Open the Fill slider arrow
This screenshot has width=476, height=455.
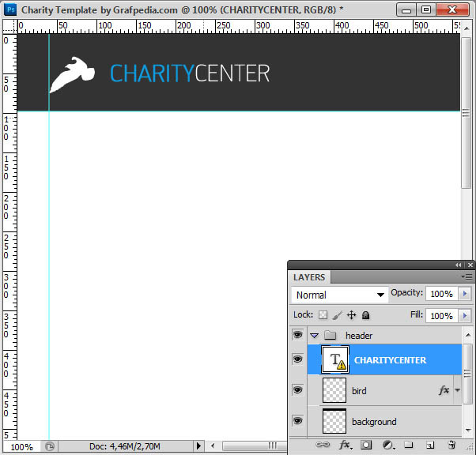[x=464, y=316]
